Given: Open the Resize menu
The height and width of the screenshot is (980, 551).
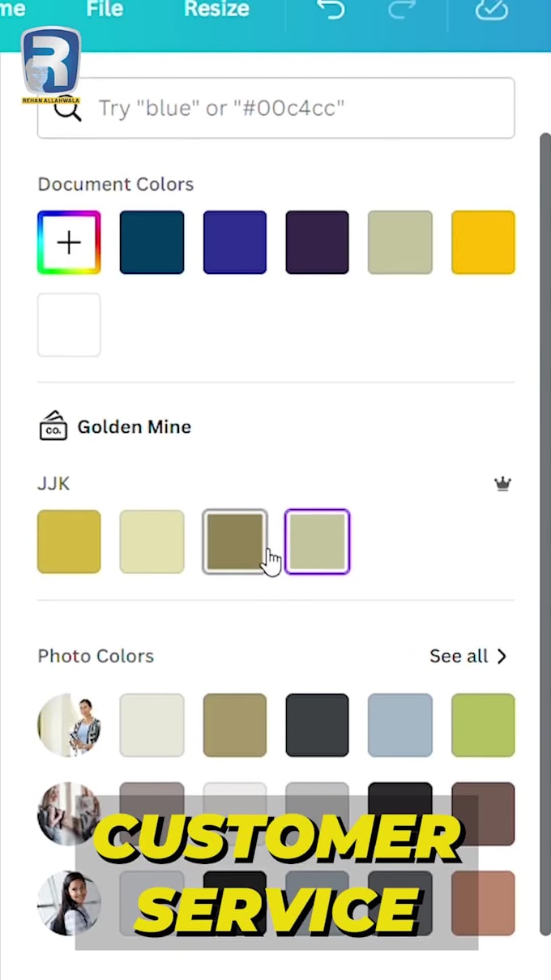Looking at the screenshot, I should (216, 10).
